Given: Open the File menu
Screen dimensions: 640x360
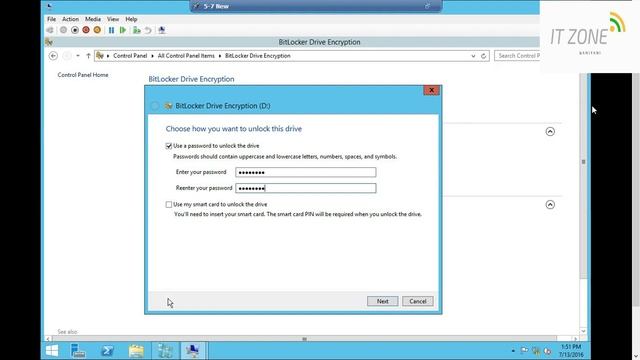Looking at the screenshot, I should pyautogui.click(x=51, y=19).
